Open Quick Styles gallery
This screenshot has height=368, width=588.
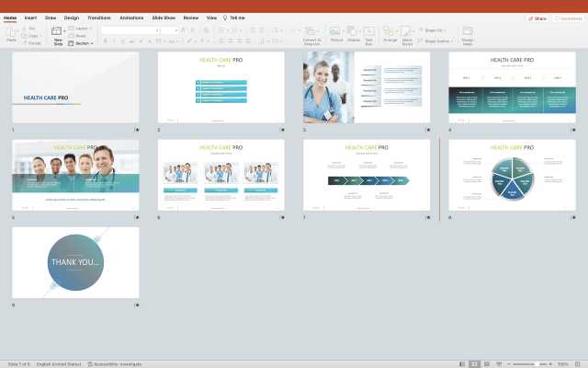(407, 32)
